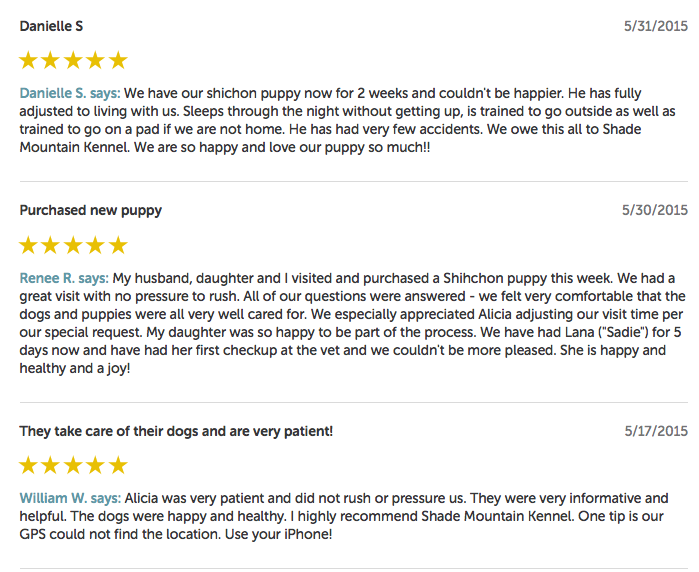Click the fourth star in William W.'s review
This screenshot has height=572, width=699.
(x=95, y=465)
